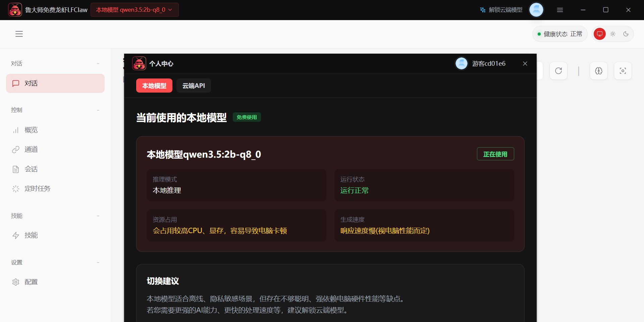Click the 游客cd01e6 user avatar
Screen dimensions: 644x322
(x=461, y=63)
